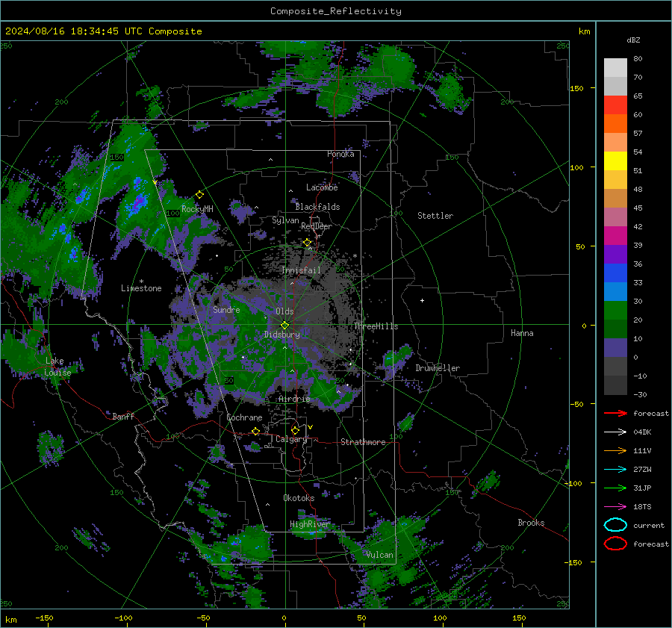Click the Lake Louise label

[x=57, y=367]
